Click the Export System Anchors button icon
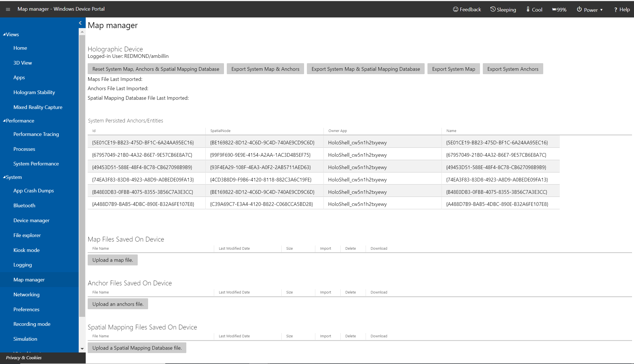Image resolution: width=634 pixels, height=364 pixels. (513, 69)
